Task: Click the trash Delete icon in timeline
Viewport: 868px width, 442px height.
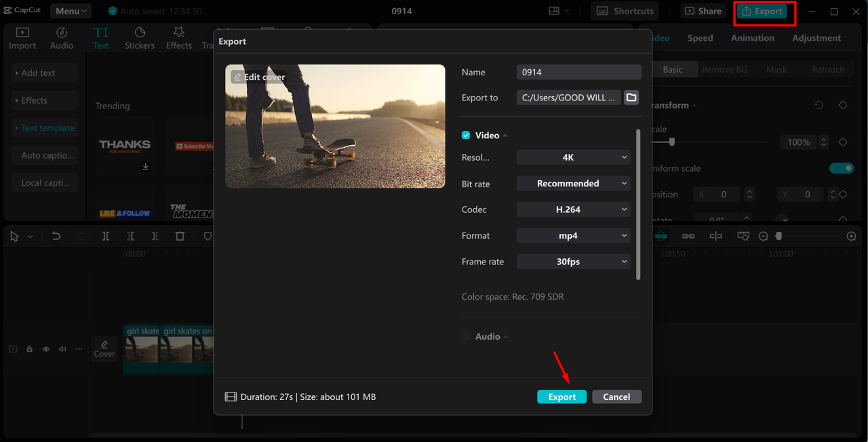Action: (x=180, y=236)
